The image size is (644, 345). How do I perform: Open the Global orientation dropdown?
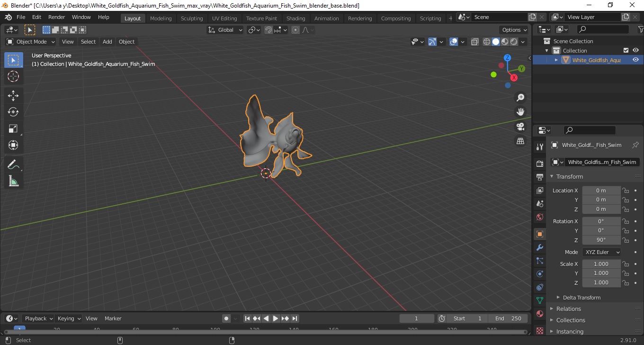(x=225, y=30)
